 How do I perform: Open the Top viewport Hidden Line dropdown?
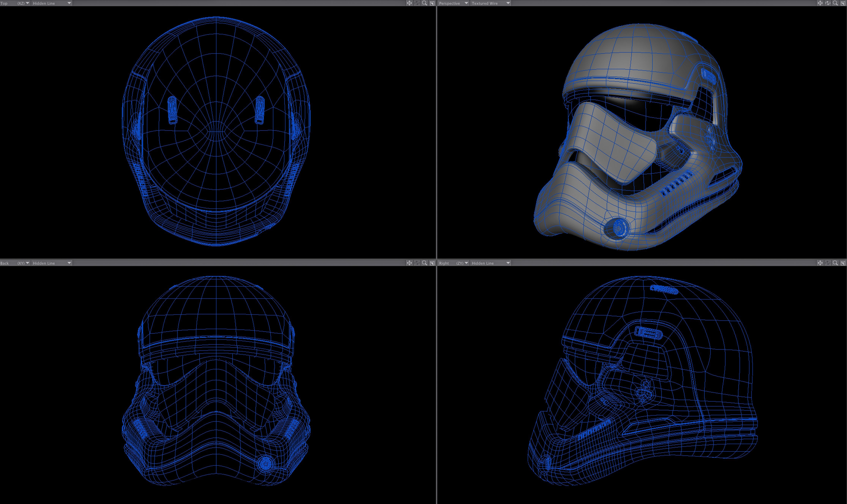click(52, 3)
